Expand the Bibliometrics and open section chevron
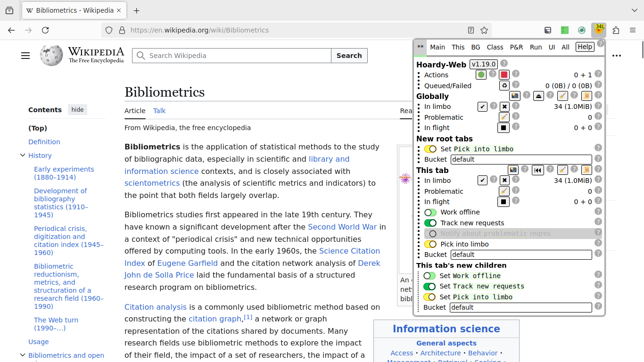 22,355
